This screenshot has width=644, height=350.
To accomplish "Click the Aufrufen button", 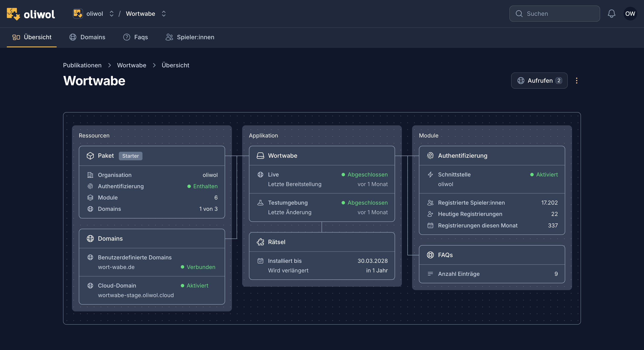I will click(539, 81).
